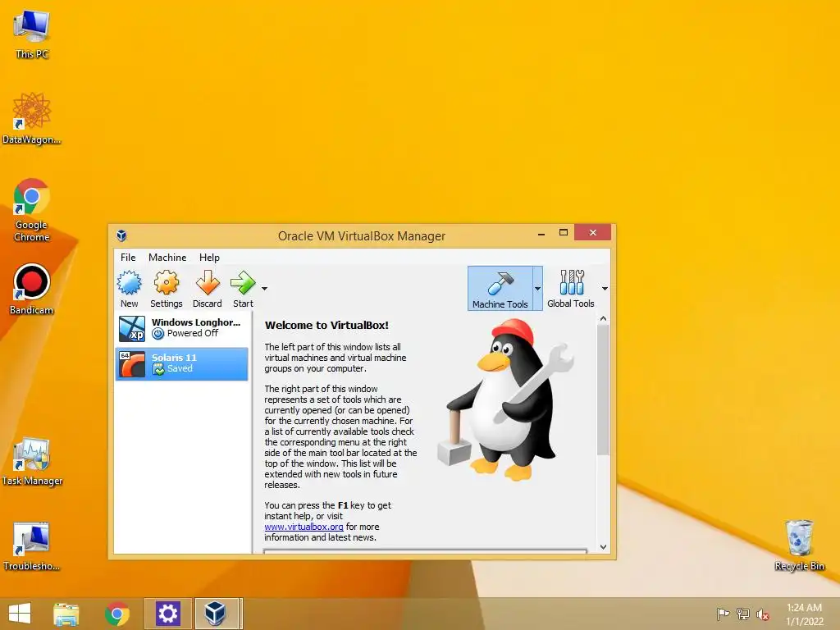Open the Machine Tools dropdown arrow

pyautogui.click(x=537, y=289)
